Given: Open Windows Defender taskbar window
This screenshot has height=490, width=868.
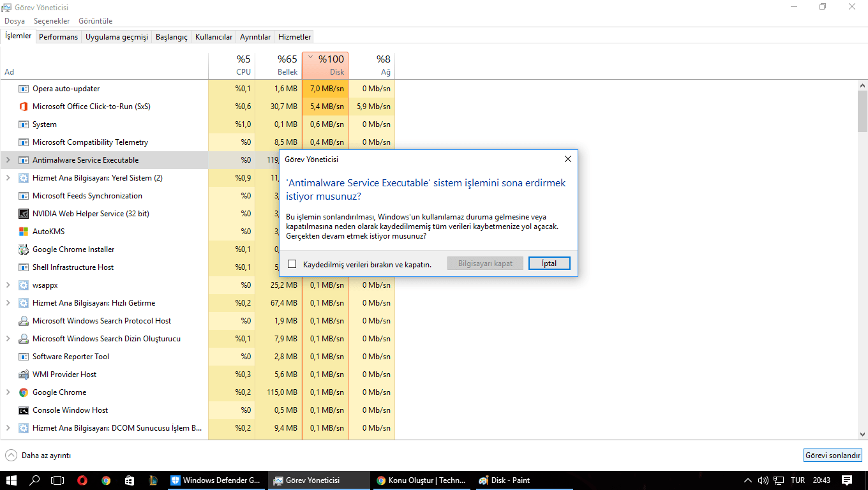Looking at the screenshot, I should click(217, 480).
